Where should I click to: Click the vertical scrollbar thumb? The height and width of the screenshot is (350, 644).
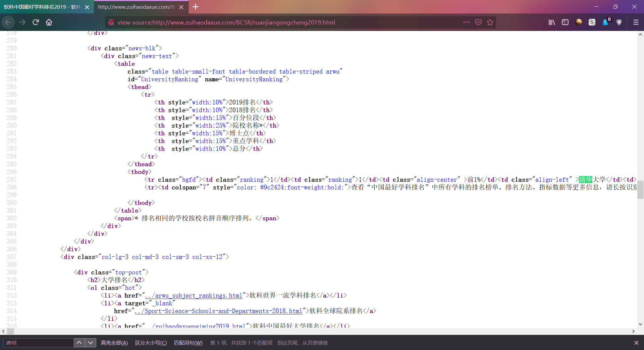pos(640,190)
